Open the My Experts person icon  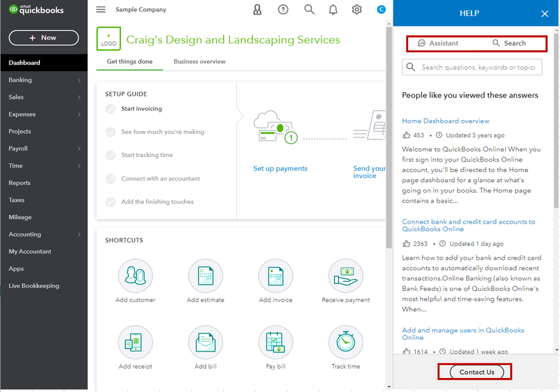pyautogui.click(x=257, y=10)
